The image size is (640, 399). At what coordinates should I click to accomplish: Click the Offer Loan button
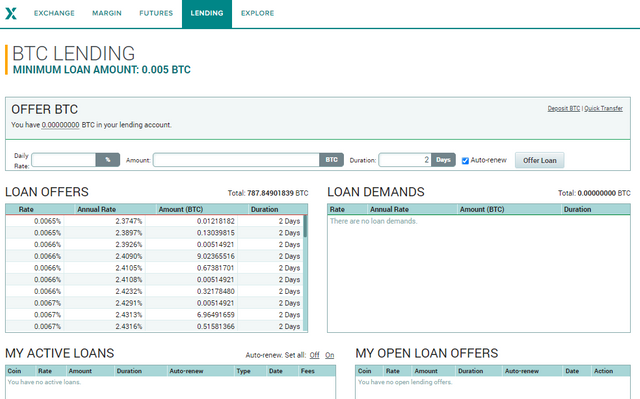tap(540, 160)
